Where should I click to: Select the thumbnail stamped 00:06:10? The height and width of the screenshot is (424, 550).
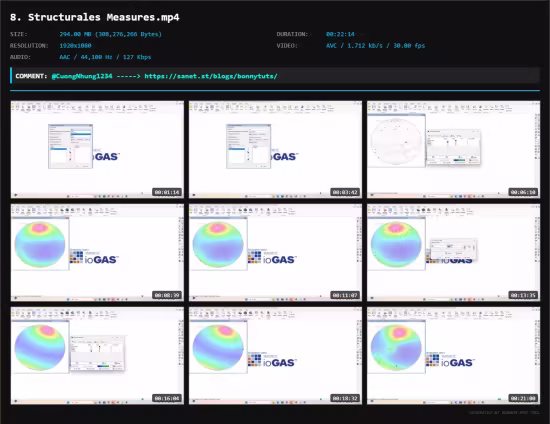click(454, 149)
